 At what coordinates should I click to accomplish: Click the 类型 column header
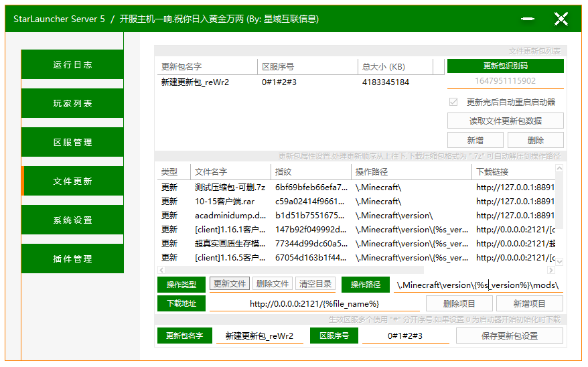[x=174, y=171]
